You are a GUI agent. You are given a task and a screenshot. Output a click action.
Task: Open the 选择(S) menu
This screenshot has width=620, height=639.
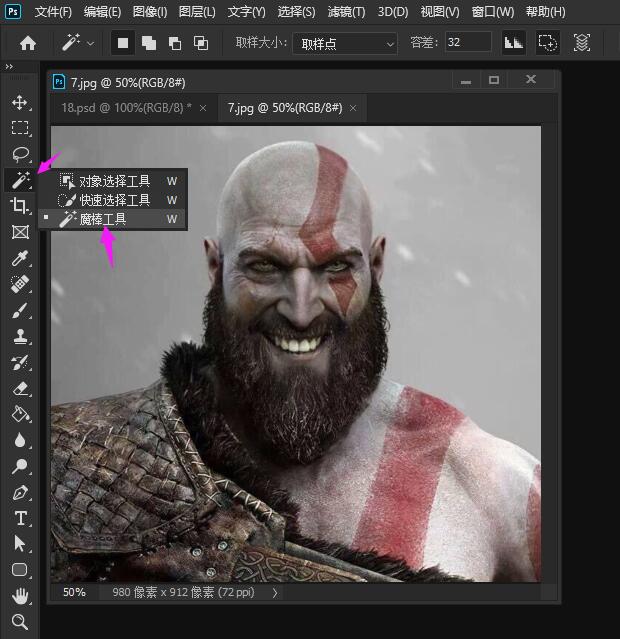[296, 12]
